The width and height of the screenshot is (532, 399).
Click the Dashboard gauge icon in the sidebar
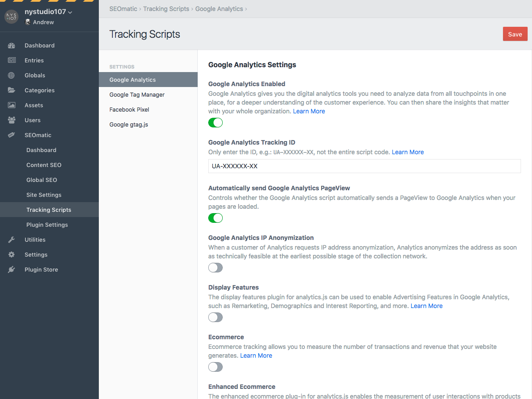(x=11, y=45)
